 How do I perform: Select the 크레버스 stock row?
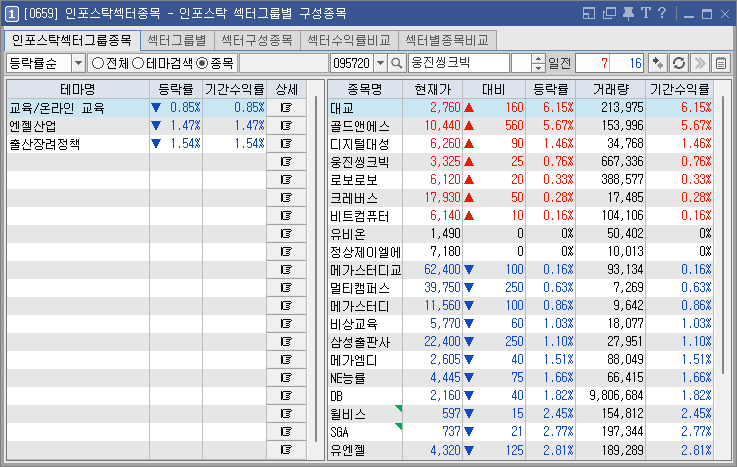coord(520,197)
